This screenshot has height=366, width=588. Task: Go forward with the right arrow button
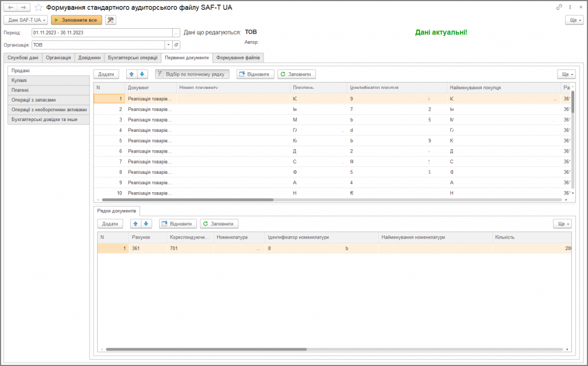coord(23,7)
